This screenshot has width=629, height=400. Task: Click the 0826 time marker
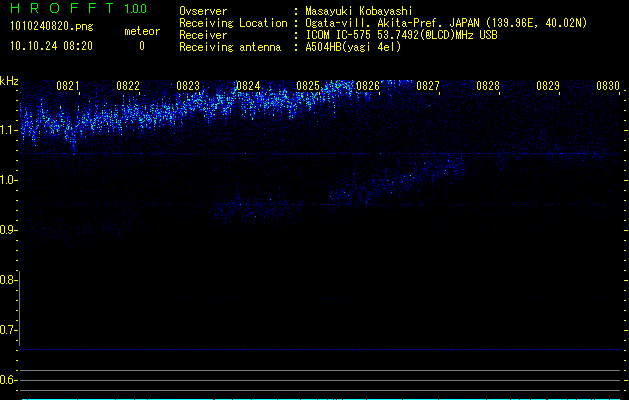click(x=368, y=86)
